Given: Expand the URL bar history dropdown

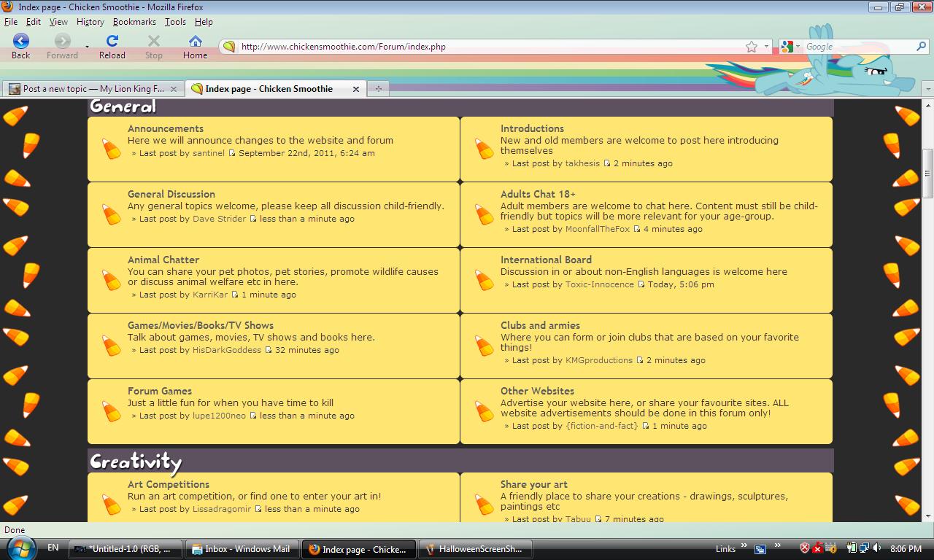Looking at the screenshot, I should click(766, 47).
